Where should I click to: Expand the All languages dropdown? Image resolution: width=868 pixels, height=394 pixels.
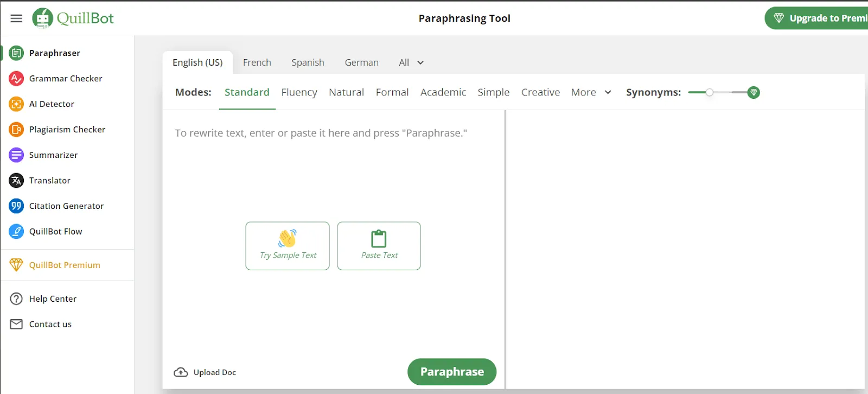click(411, 63)
